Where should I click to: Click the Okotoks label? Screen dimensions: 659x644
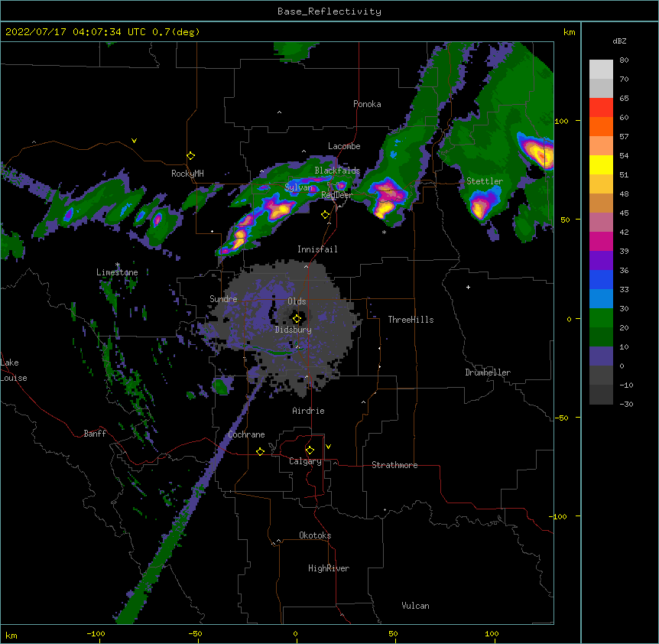click(315, 535)
